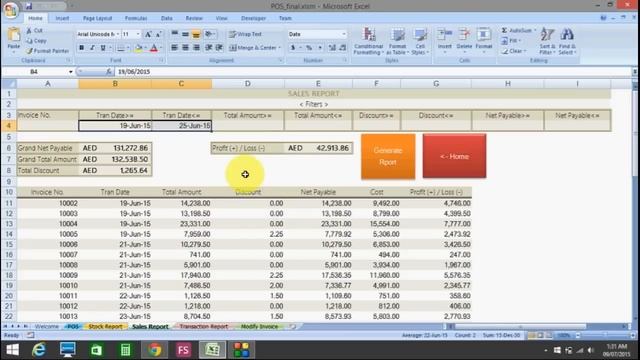Apply Comma Style format
Screen dimensions: 640x360
[320, 48]
